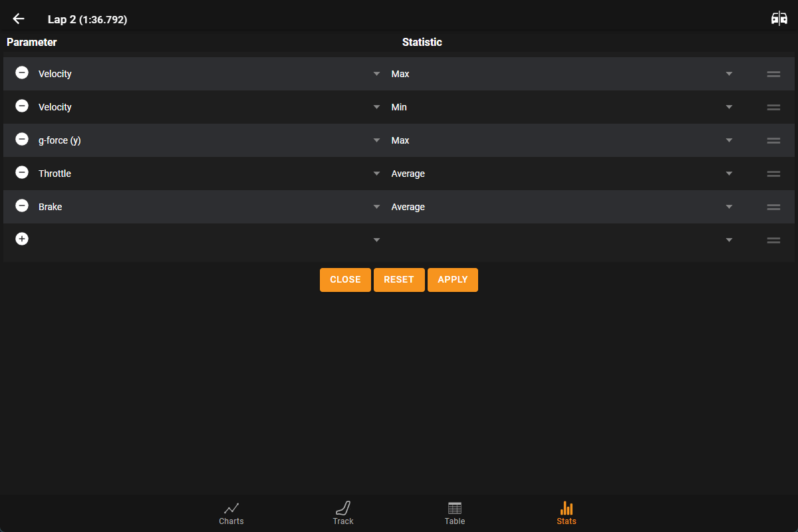Select the Stats bar chart icon
798x532 pixels.
click(566, 512)
